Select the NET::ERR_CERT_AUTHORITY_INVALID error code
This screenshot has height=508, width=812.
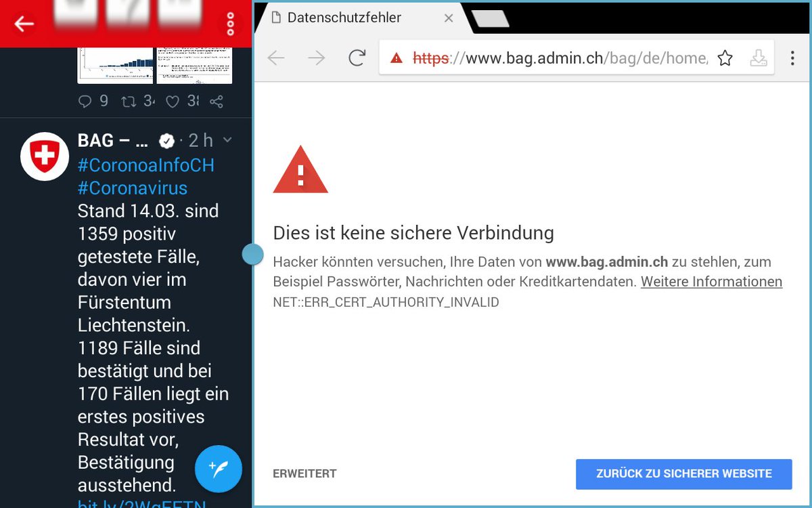386,302
